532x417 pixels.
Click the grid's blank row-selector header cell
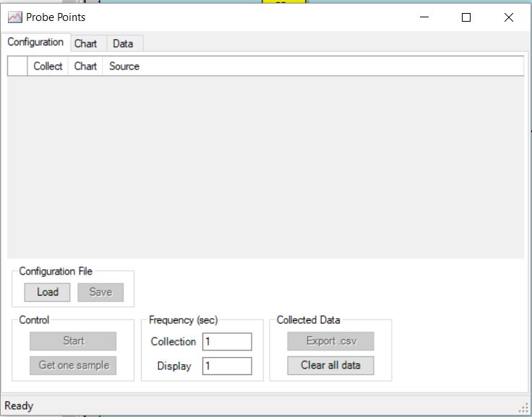point(17,66)
